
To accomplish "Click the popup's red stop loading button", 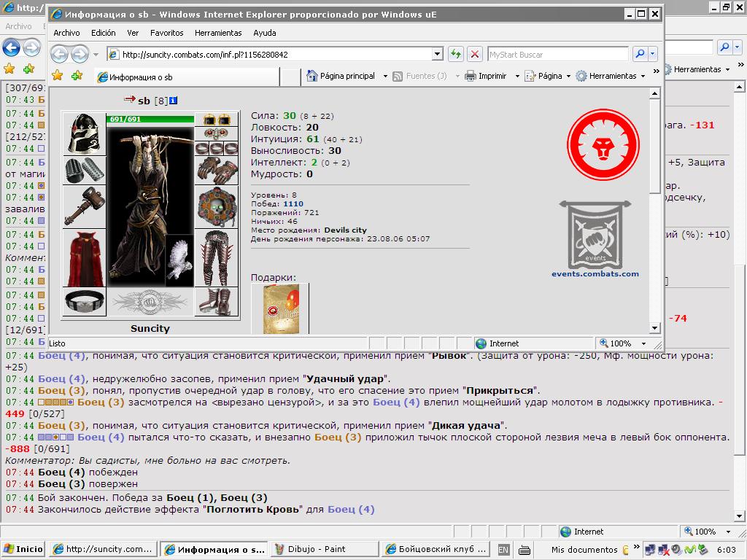I will point(474,54).
